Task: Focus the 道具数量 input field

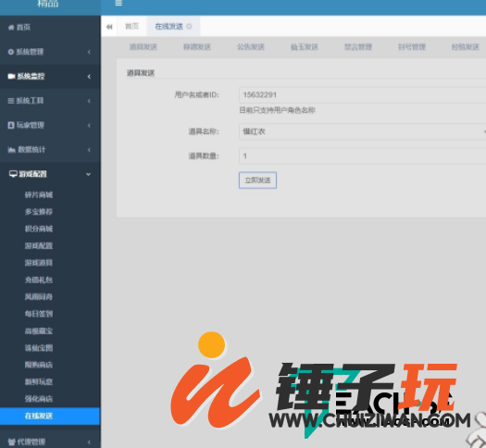Action: [x=362, y=156]
